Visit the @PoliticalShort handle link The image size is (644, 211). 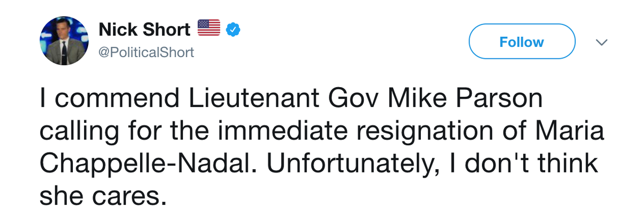pyautogui.click(x=146, y=53)
